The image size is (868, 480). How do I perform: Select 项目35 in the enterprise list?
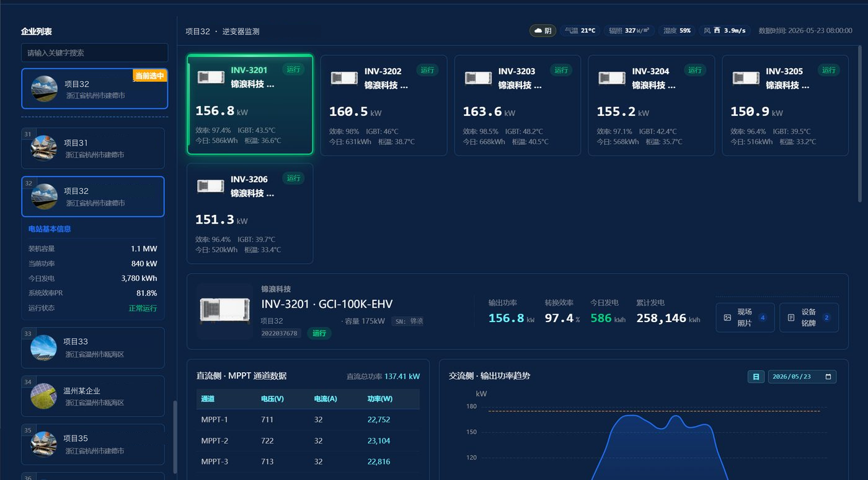click(93, 444)
